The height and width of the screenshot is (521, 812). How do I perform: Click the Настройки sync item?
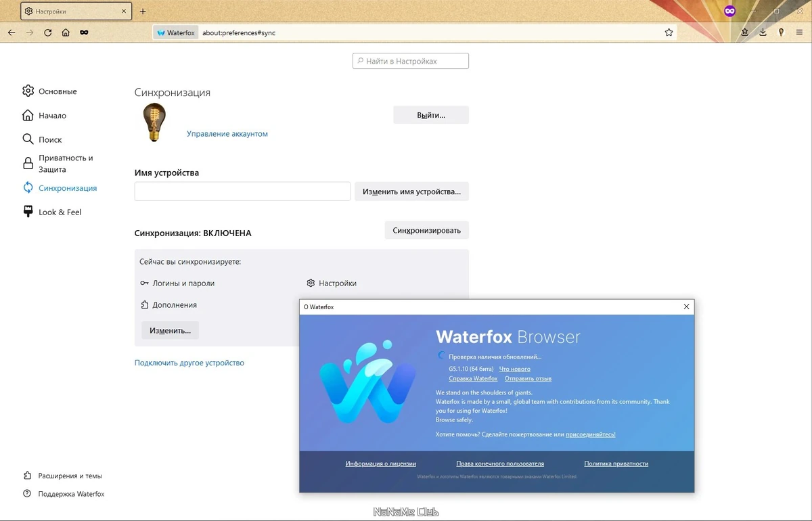tap(332, 284)
